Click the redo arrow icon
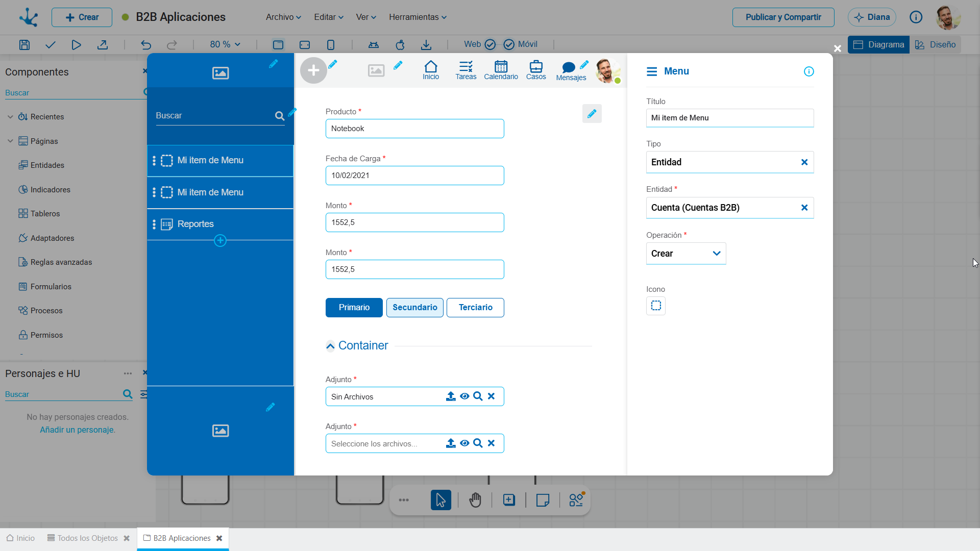 click(x=172, y=45)
